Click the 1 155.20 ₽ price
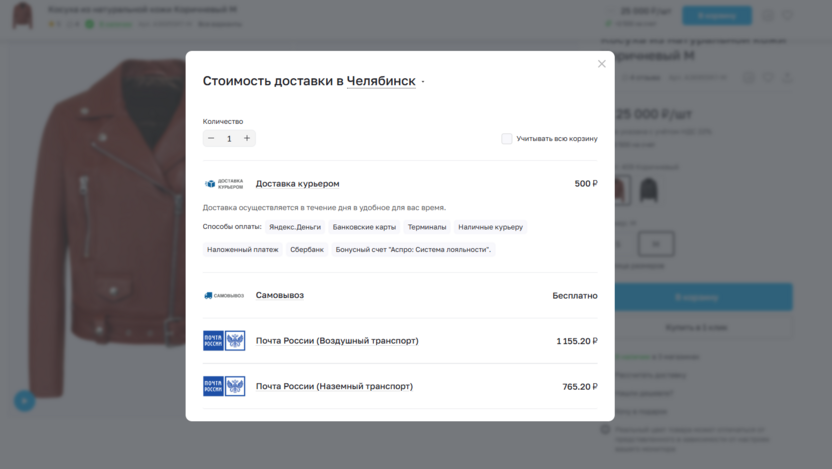The image size is (832, 469). (577, 341)
